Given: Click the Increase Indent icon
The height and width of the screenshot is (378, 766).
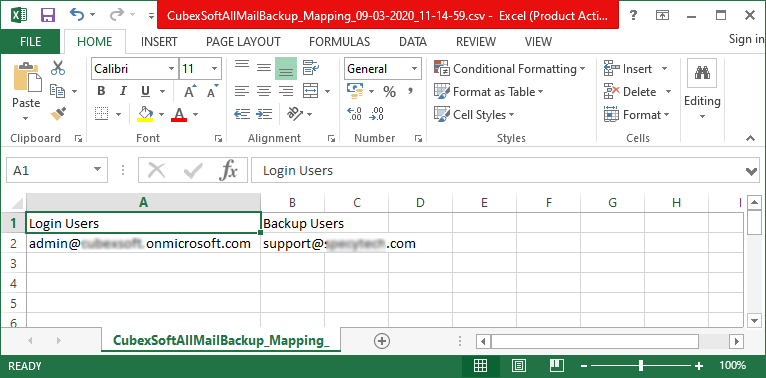Looking at the screenshot, I should [264, 114].
